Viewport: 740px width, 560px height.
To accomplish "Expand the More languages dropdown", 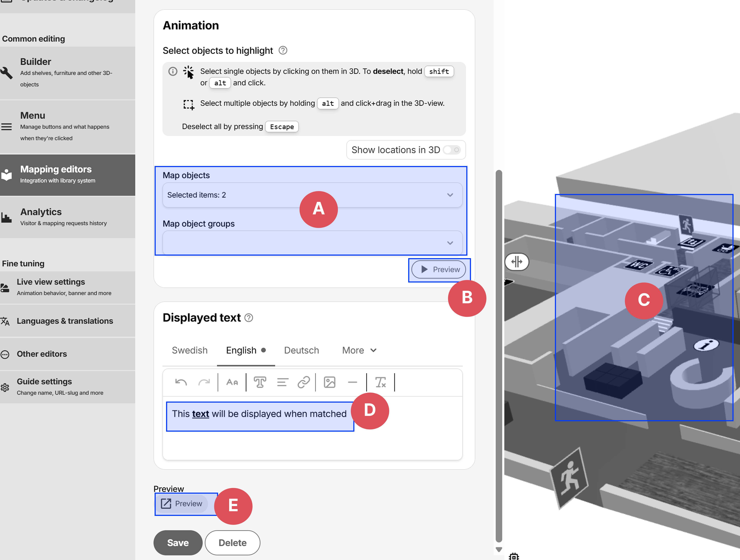I will pos(359,350).
